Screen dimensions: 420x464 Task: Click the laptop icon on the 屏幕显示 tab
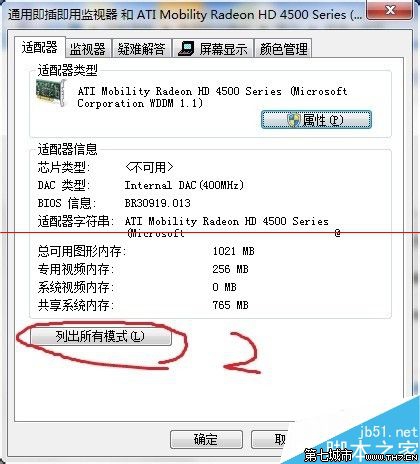tap(186, 49)
